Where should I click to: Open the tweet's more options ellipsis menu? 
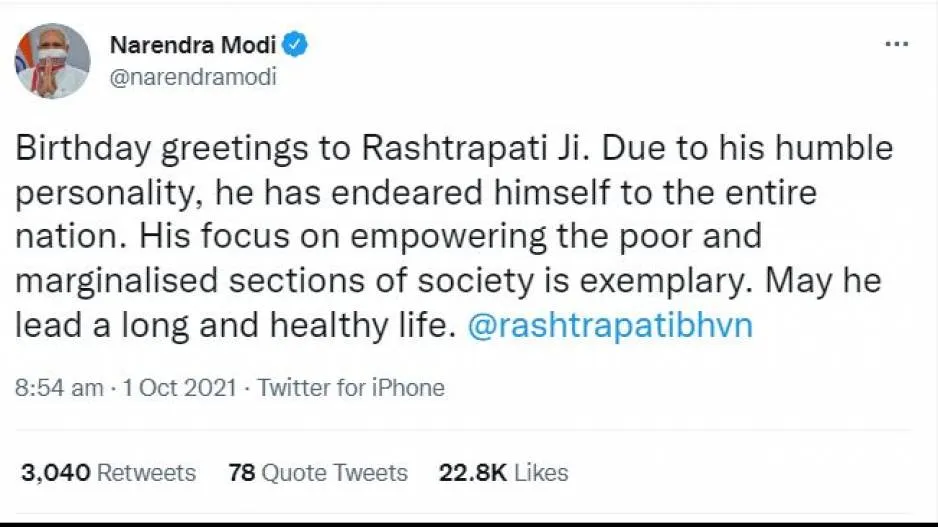(897, 44)
